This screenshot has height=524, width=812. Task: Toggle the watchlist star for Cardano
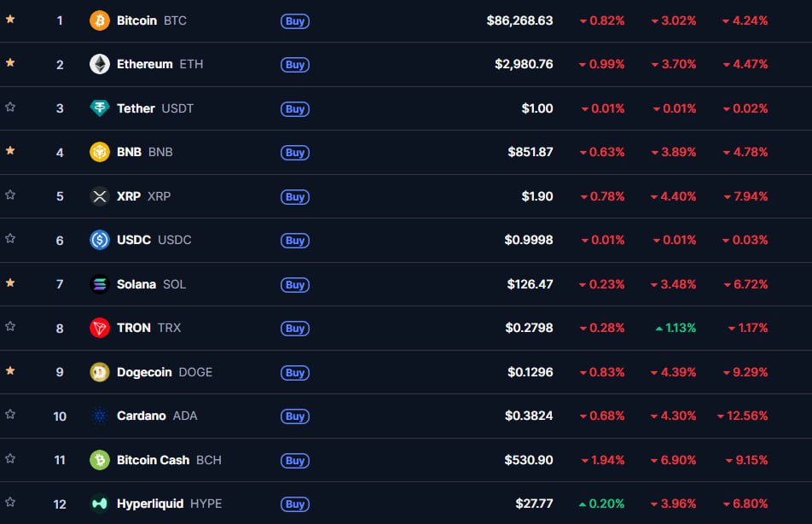pyautogui.click(x=10, y=414)
